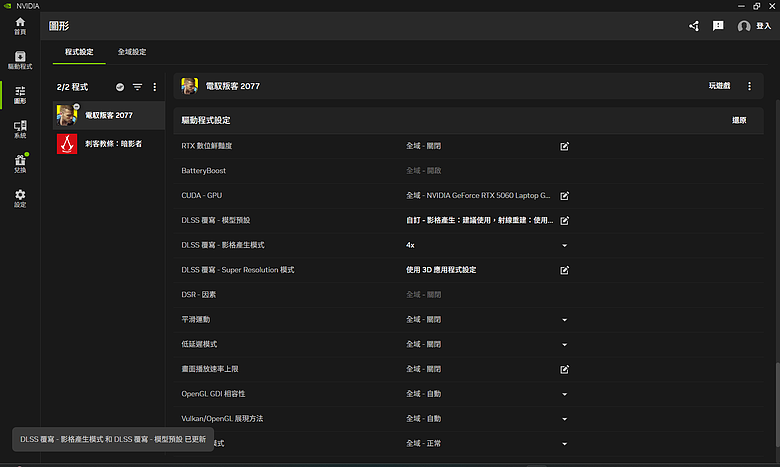Click the 2/2 程式 count label
This screenshot has width=780, height=467.
[x=72, y=87]
